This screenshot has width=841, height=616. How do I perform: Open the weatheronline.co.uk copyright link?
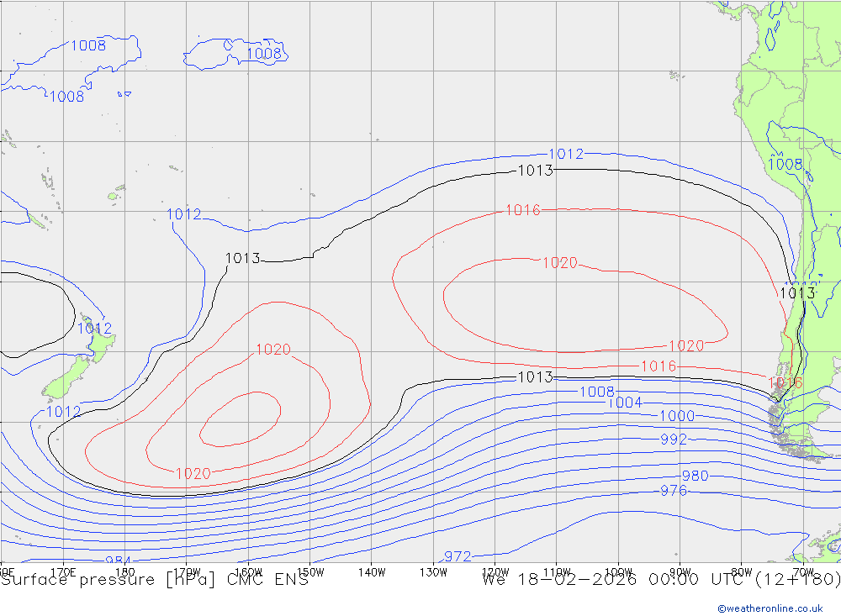pyautogui.click(x=770, y=608)
